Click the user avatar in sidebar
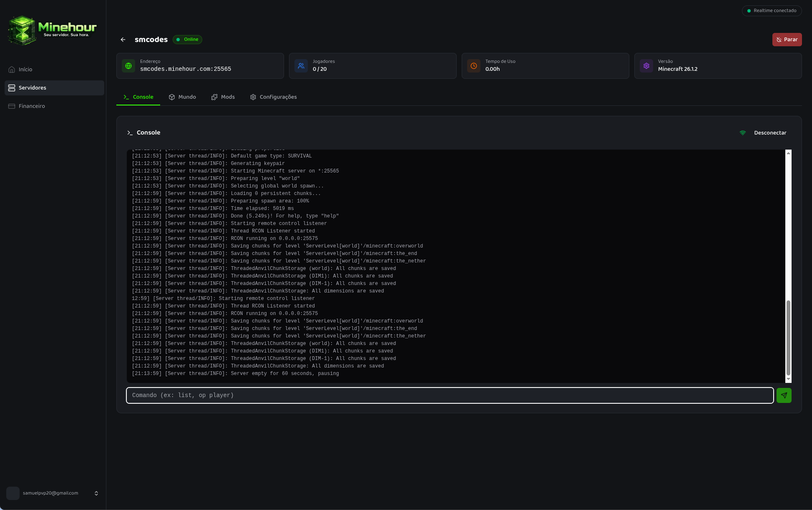Screen dimensions: 812x510 13,493
